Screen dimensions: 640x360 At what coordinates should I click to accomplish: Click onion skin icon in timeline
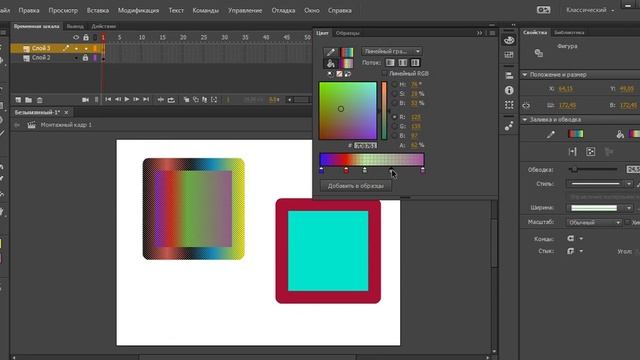click(x=186, y=100)
